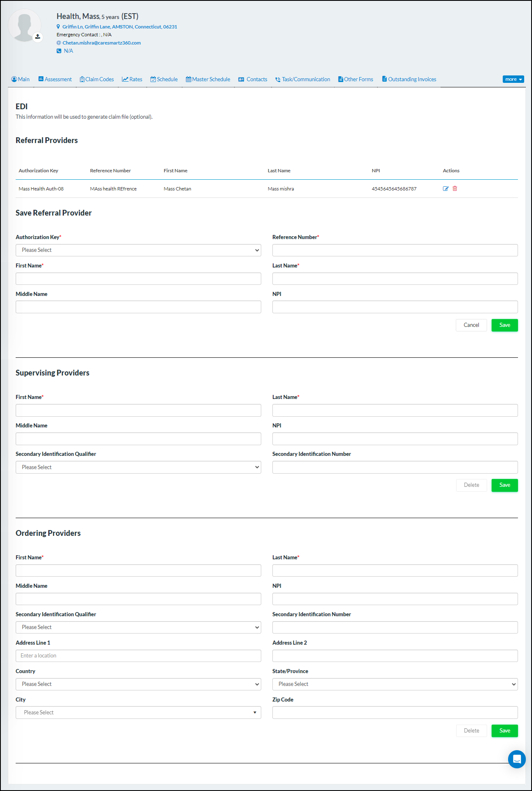Expand the State/Province dropdown
Screen dimensions: 532x791
(395, 684)
